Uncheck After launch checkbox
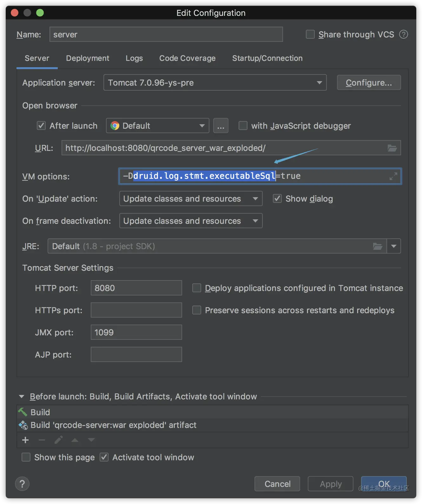This screenshot has height=504, width=422. (x=41, y=126)
